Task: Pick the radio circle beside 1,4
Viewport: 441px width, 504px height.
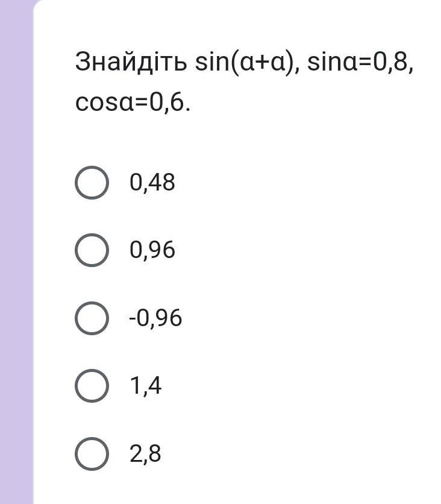Action: pyautogui.click(x=92, y=386)
